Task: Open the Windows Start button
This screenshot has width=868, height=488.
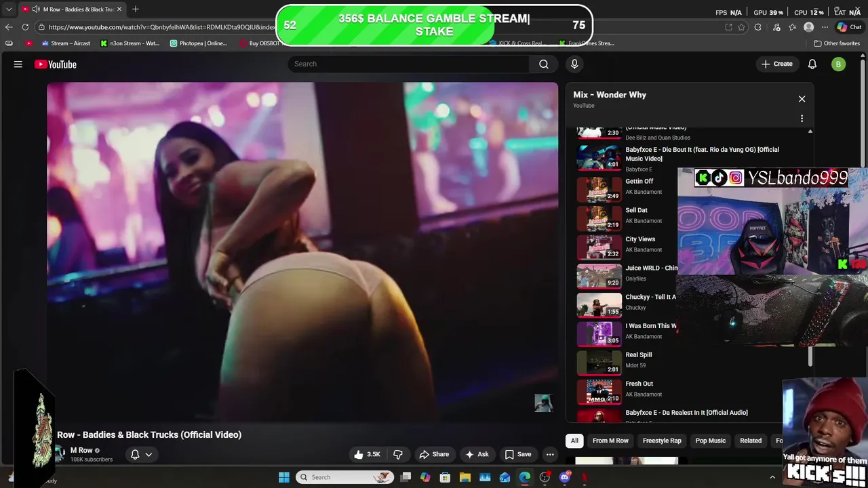Action: pos(284,477)
